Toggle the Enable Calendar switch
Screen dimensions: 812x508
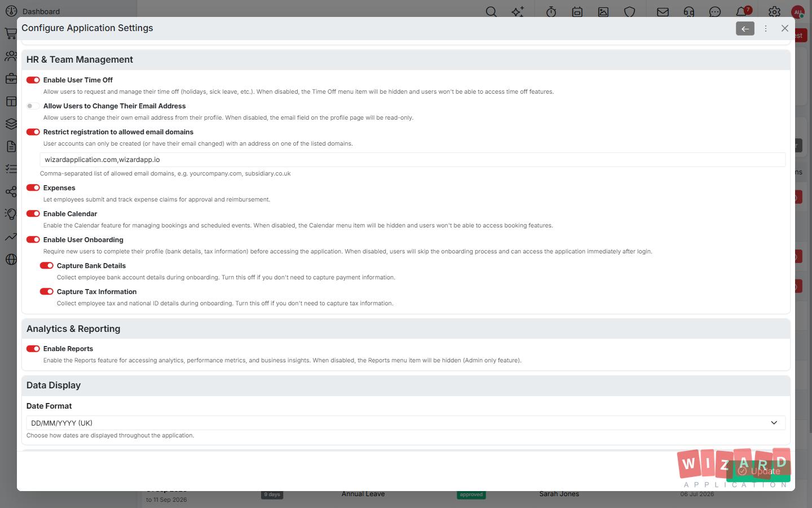[33, 214]
